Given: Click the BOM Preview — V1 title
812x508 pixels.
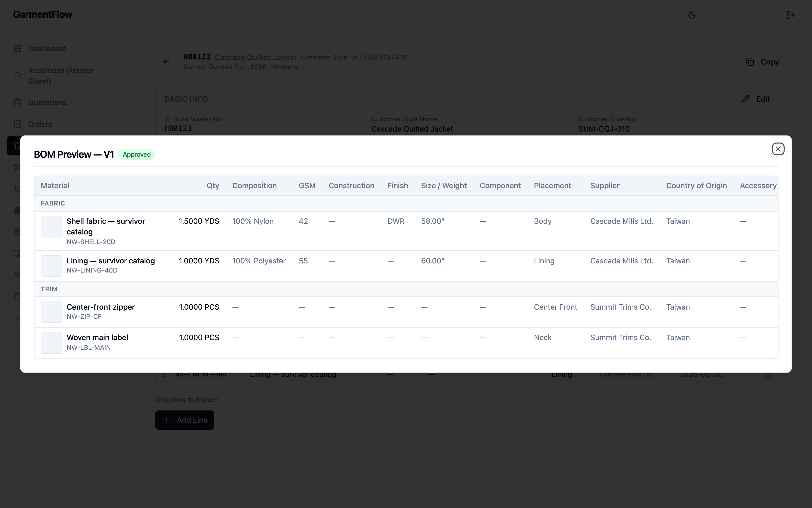Looking at the screenshot, I should click(x=74, y=154).
